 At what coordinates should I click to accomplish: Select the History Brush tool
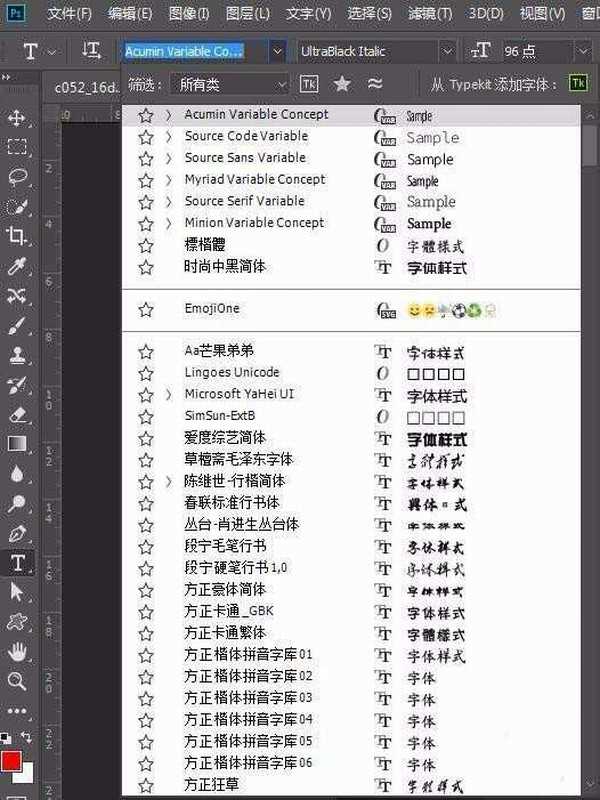coord(17,385)
